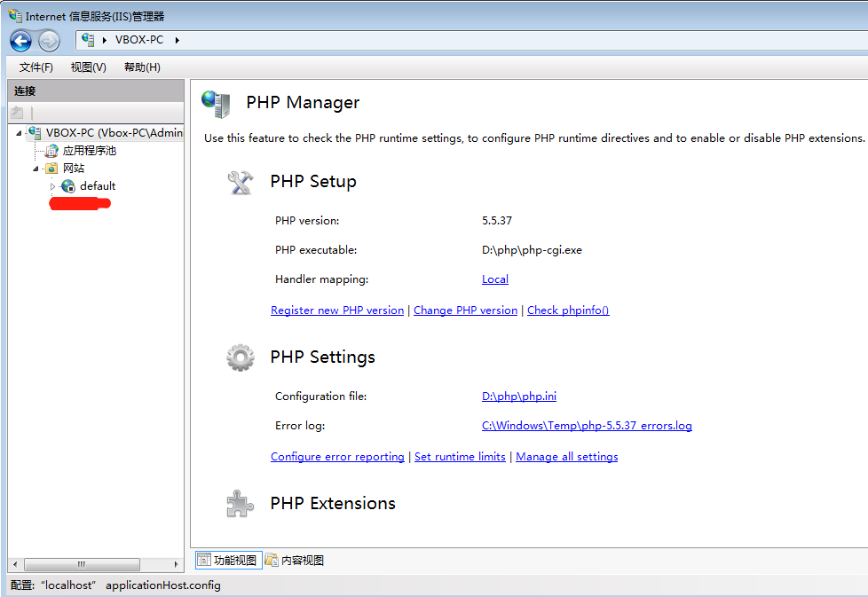868x597 pixels.
Task: Open dropdown arrow after VBOX-PC in address bar
Action: 178,40
